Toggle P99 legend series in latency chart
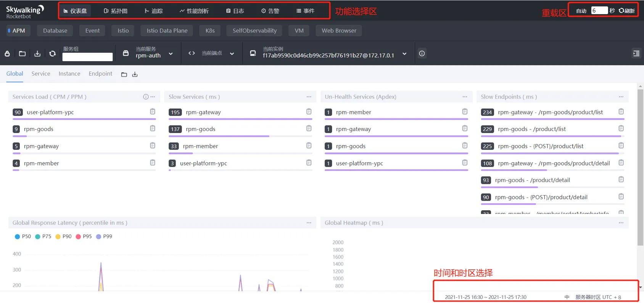The width and height of the screenshot is (644, 303). [104, 237]
